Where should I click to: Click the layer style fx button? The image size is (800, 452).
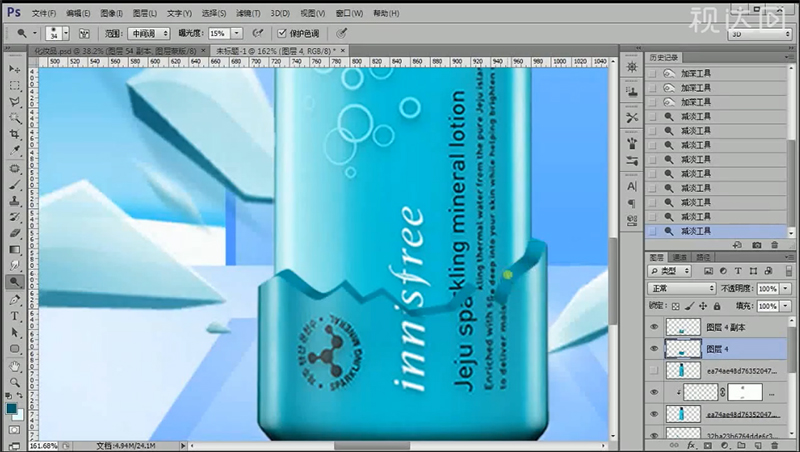[x=692, y=446]
